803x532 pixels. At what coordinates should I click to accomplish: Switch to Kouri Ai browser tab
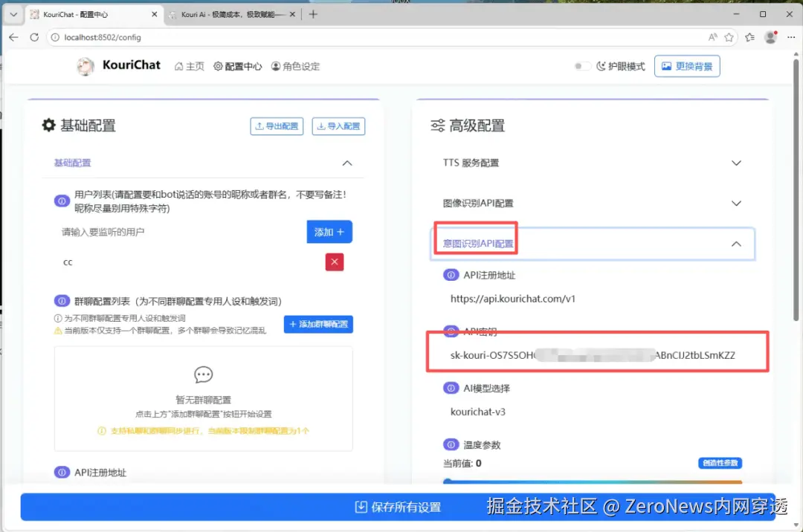point(233,14)
